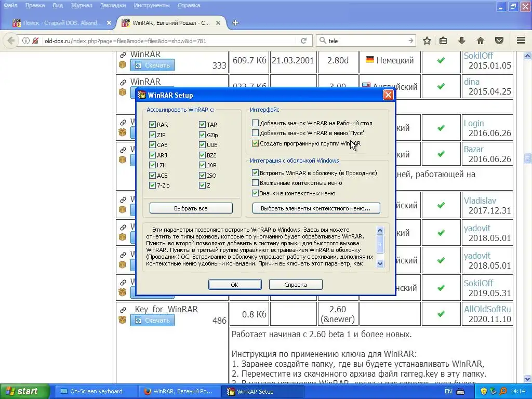Open the 'Закладки' menu
This screenshot has width=532, height=399.
pos(113,5)
